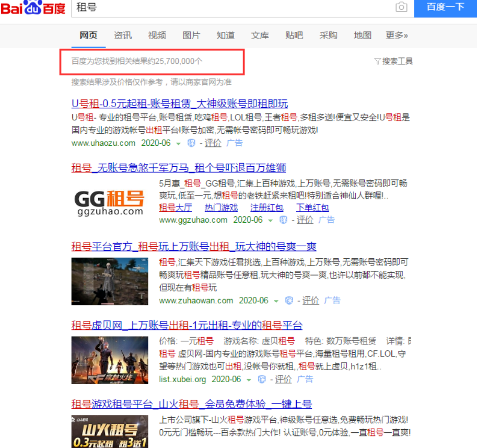Open 山火租号 result title link
477x448 pixels.
(192, 404)
